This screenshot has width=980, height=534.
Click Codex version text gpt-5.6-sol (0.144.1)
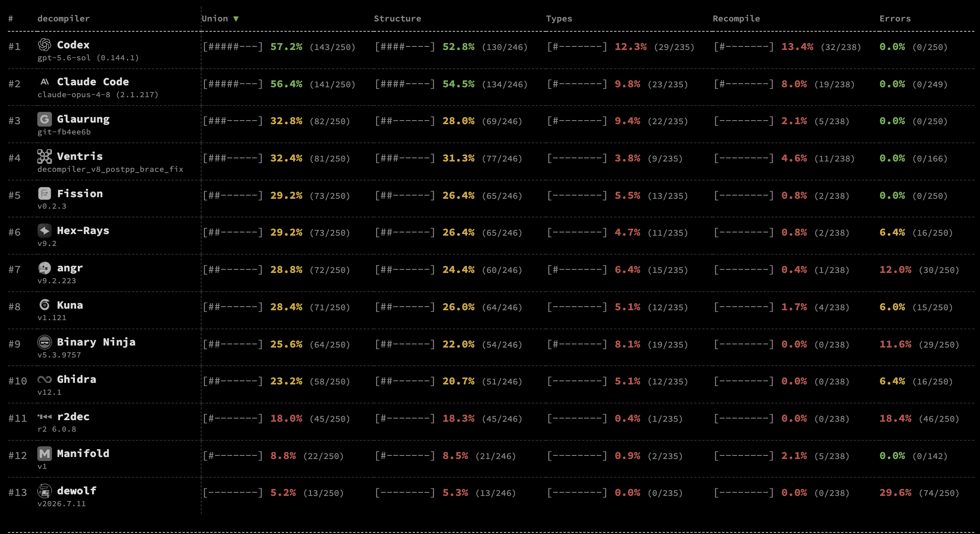[x=88, y=58]
